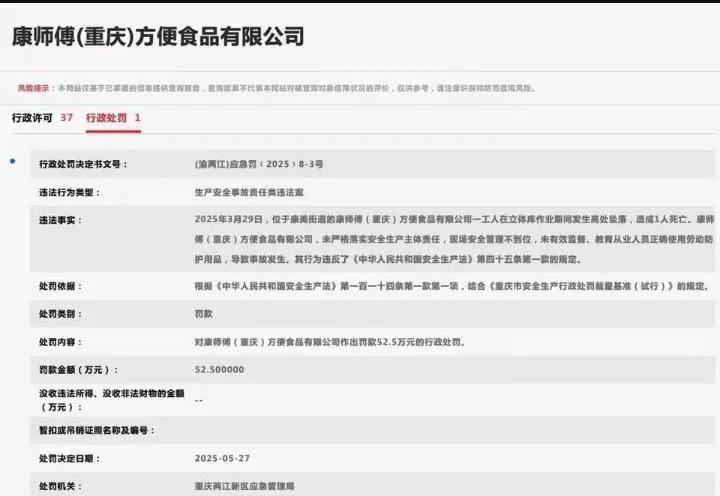
Task: Click the label 处罚机关
Action: coord(60,486)
